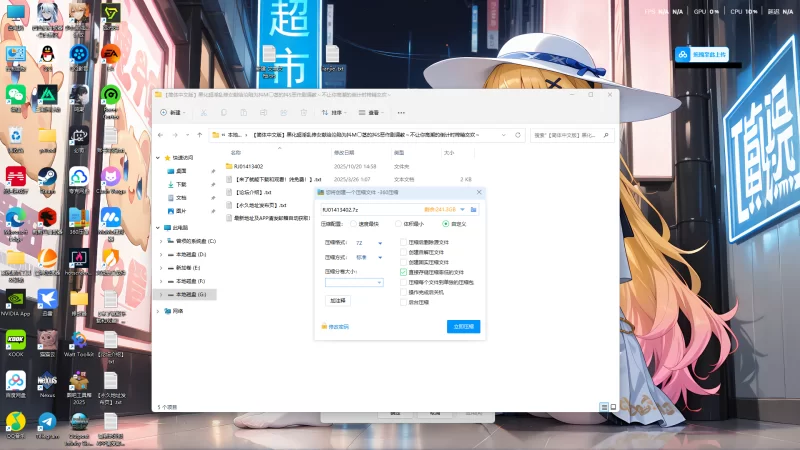
Task: Open the 压缩格式 7Z dropdown
Action: point(369,243)
